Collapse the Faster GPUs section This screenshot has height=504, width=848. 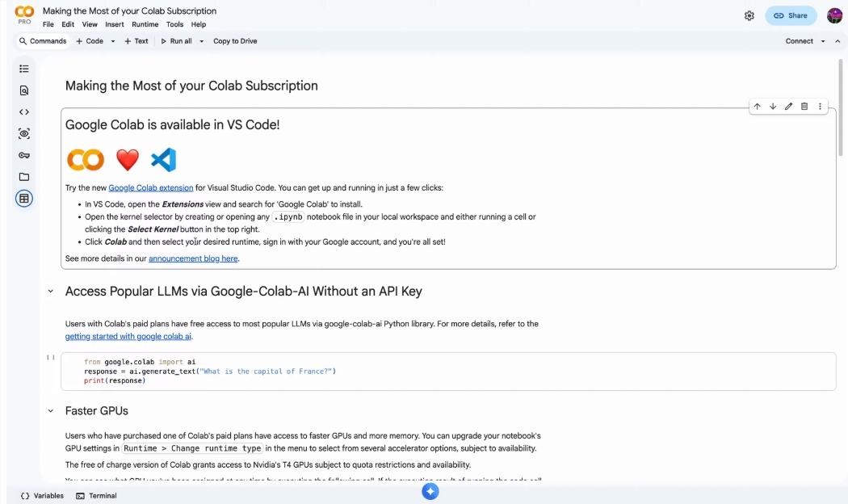coord(48,410)
